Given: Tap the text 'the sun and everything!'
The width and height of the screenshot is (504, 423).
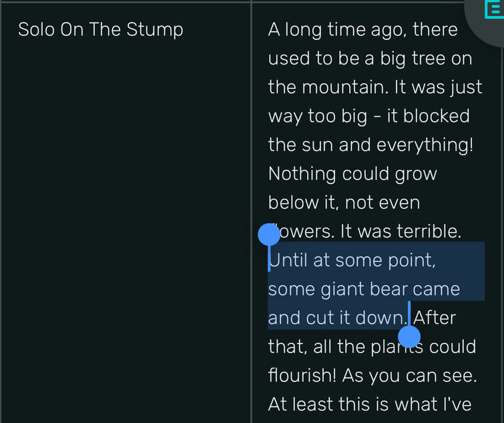Looking at the screenshot, I should (370, 145).
